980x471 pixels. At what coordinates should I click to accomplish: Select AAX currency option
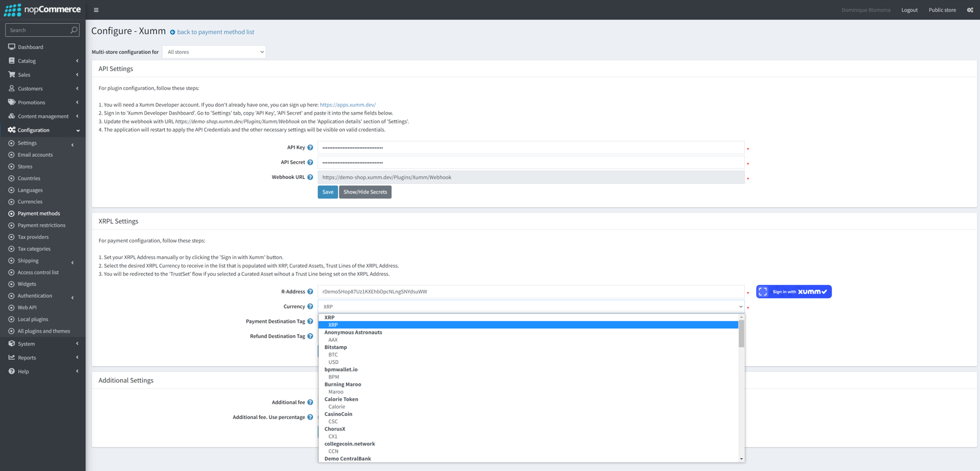tap(529, 339)
